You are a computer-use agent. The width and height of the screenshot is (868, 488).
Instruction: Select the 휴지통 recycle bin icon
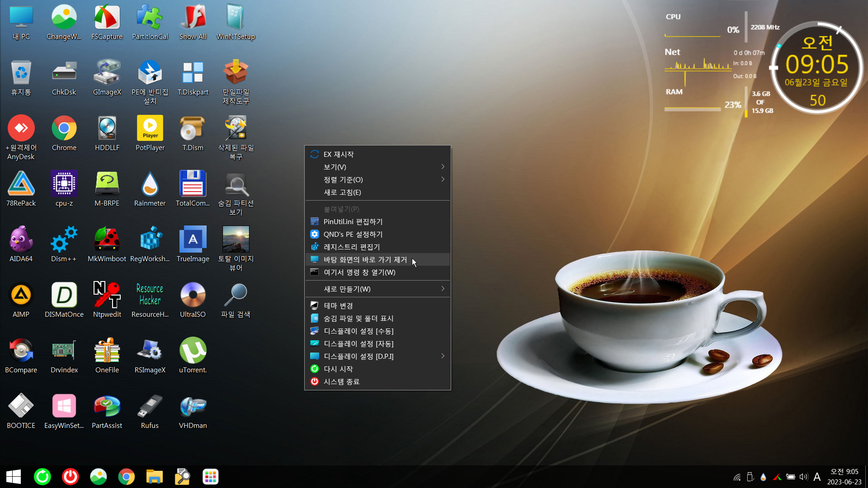tap(21, 78)
